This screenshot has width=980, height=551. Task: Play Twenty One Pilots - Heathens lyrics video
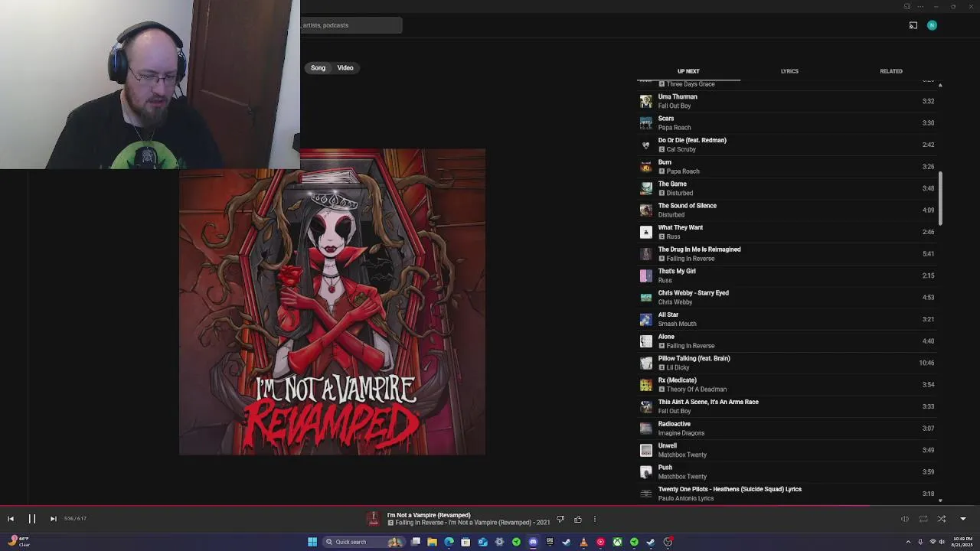point(787,494)
